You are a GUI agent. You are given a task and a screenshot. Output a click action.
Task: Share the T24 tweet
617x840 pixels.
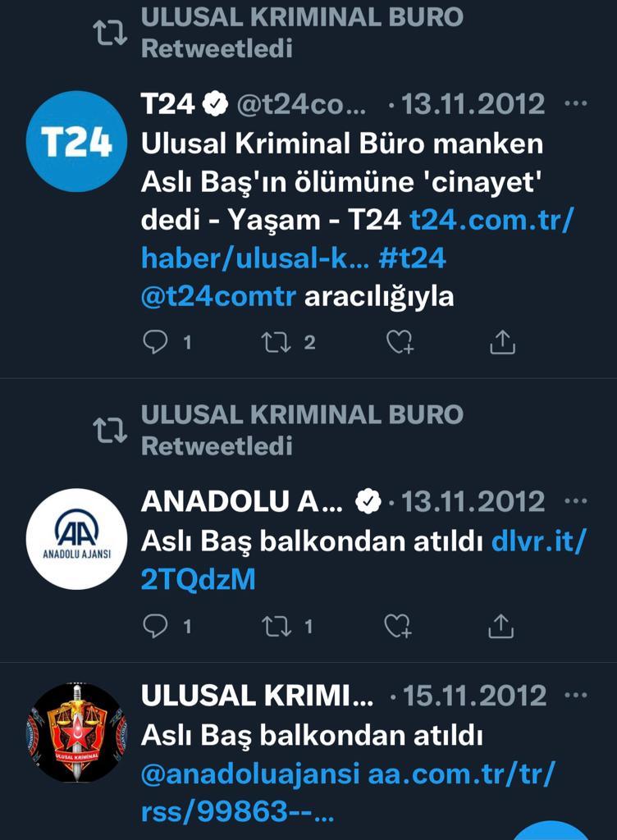[502, 342]
